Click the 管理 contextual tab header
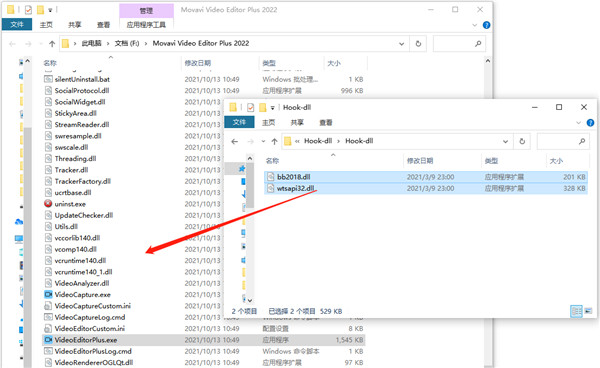This screenshot has height=368, width=600. pyautogui.click(x=146, y=11)
